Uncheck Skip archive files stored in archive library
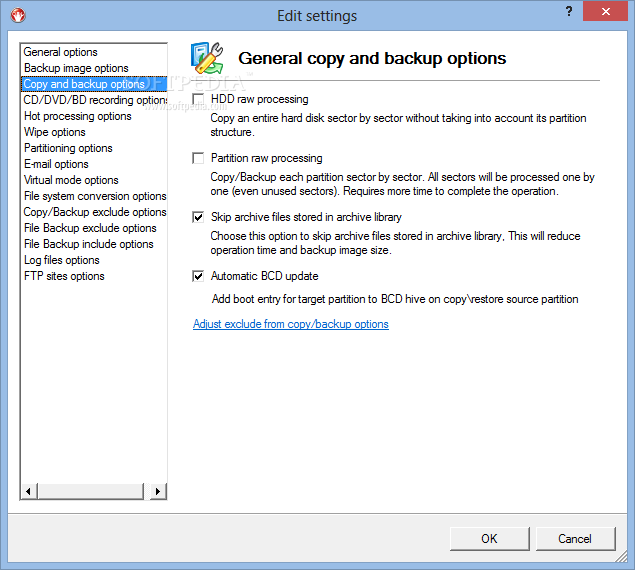 [198, 217]
